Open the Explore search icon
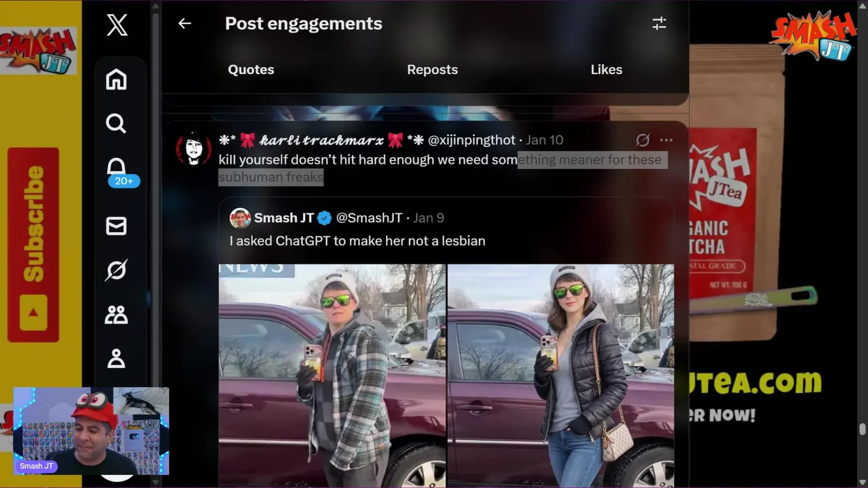Viewport: 868px width, 488px height. coord(116,123)
